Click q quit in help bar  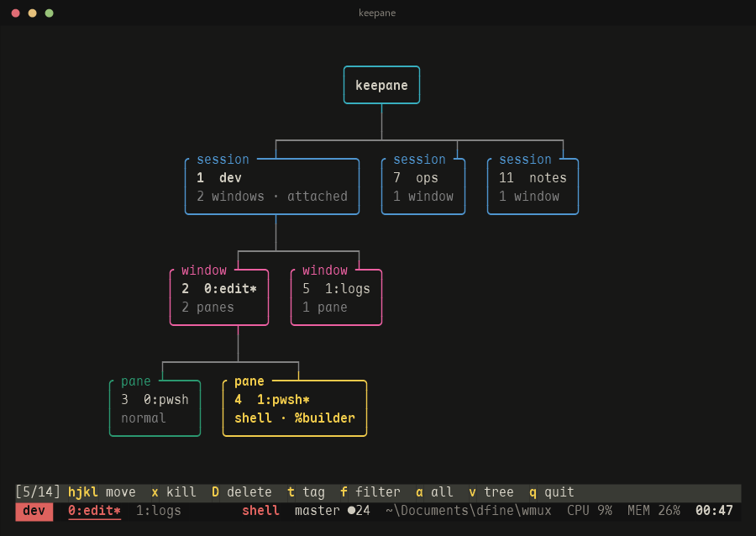(x=552, y=492)
